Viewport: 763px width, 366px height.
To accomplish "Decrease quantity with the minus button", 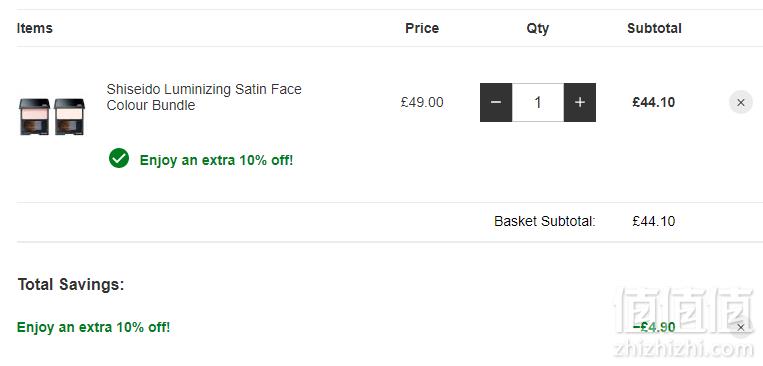I will pos(496,102).
